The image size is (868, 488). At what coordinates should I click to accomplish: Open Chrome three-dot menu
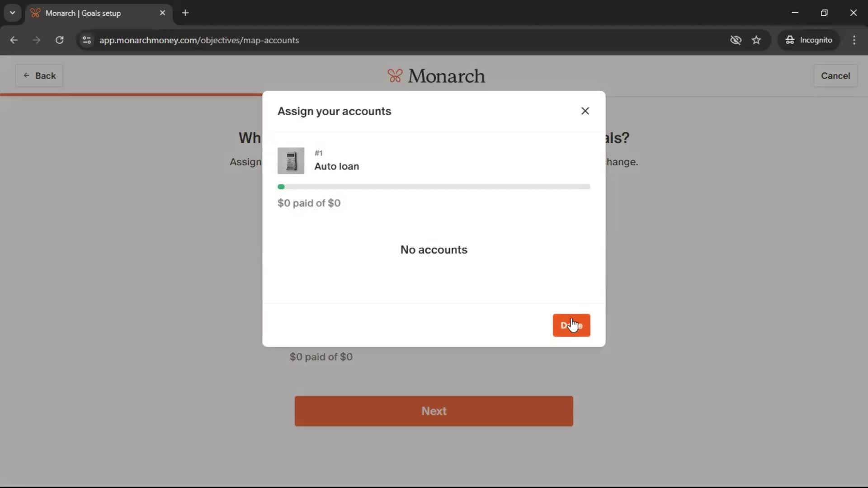[x=854, y=40]
